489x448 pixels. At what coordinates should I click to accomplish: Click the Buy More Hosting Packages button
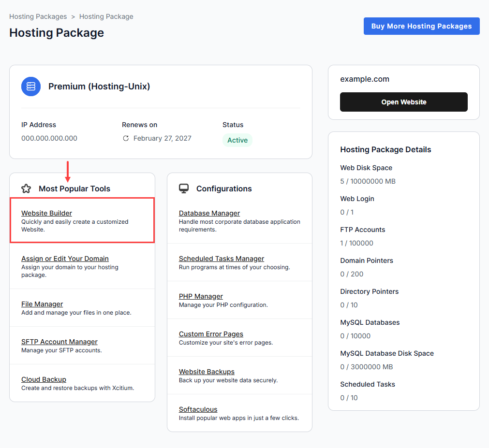pyautogui.click(x=421, y=26)
